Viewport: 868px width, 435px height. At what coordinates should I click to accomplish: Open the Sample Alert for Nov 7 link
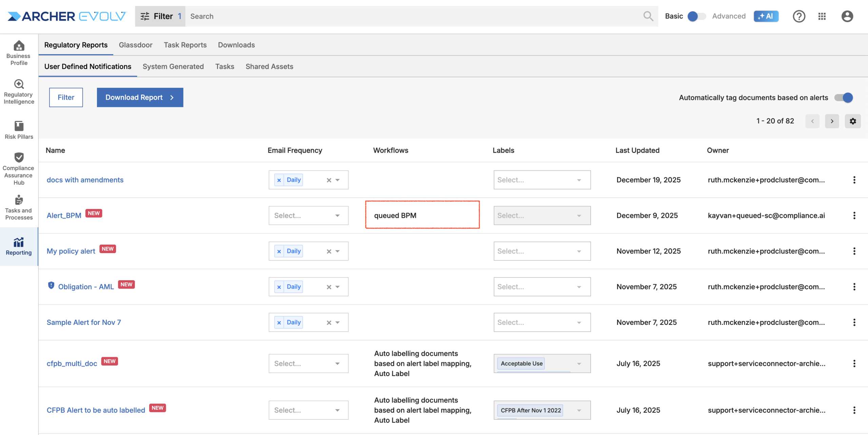[x=84, y=323]
